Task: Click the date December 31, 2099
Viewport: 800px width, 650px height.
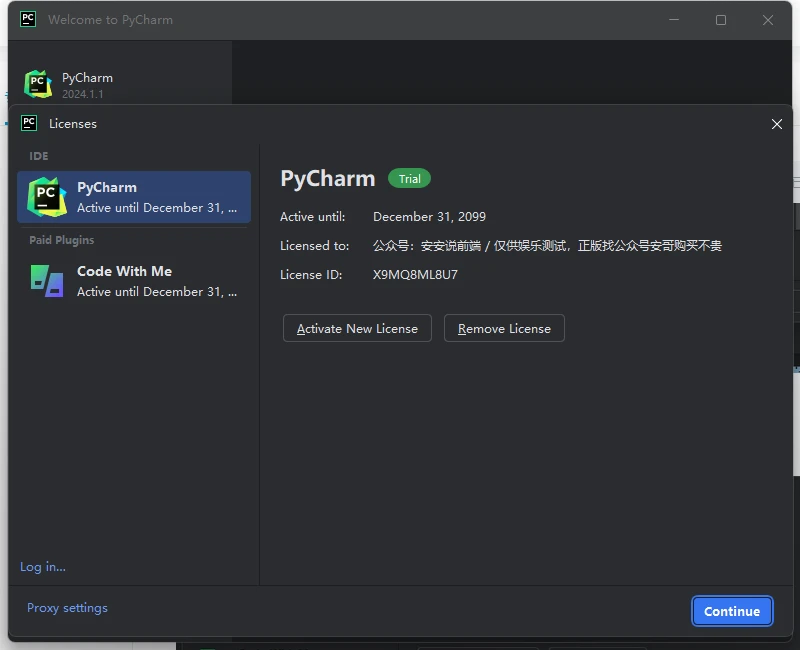Action: coord(429,216)
